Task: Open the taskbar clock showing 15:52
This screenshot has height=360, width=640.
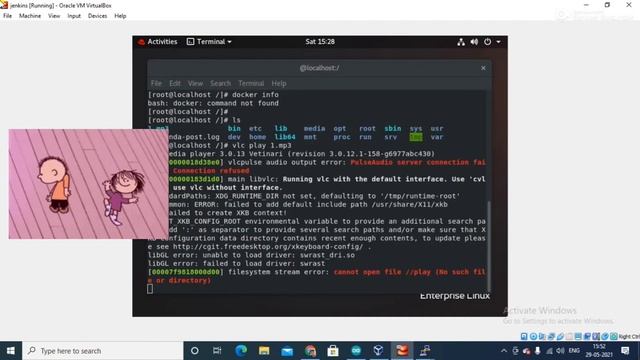Action: pos(599,351)
